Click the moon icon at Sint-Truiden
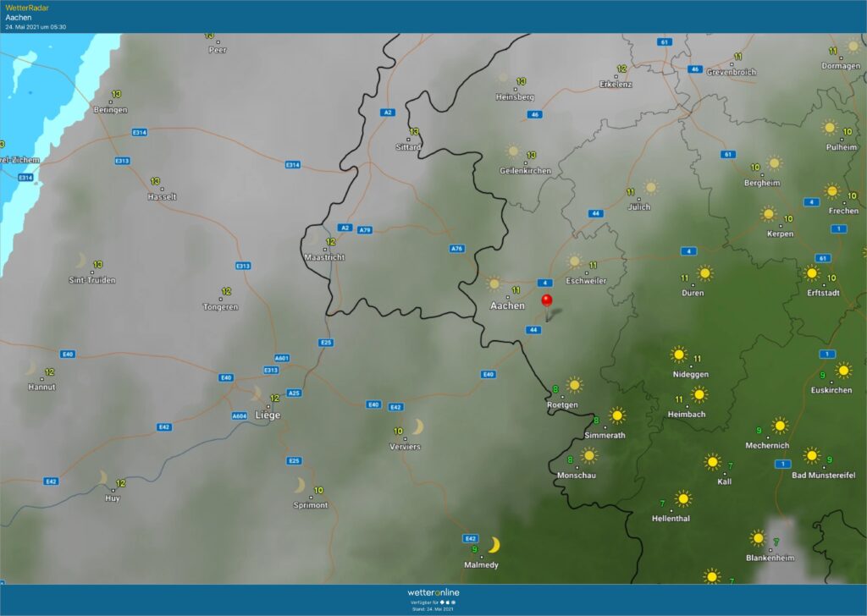The width and height of the screenshot is (867, 616). [x=80, y=261]
